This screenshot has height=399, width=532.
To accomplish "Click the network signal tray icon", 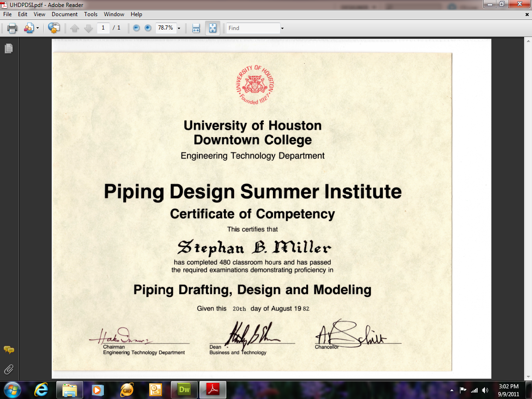I will coord(474,390).
